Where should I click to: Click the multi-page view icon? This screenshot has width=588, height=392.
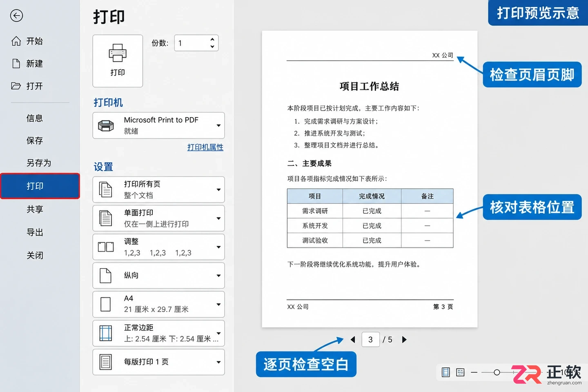[x=460, y=372]
